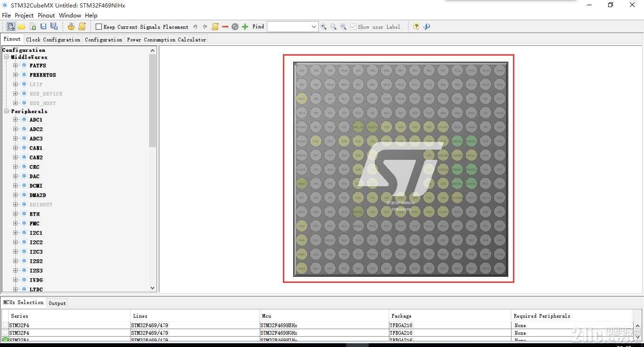The height and width of the screenshot is (347, 644).
Task: Tick the checkbox for the STM32F469NEHx row
Action: tap(5, 325)
